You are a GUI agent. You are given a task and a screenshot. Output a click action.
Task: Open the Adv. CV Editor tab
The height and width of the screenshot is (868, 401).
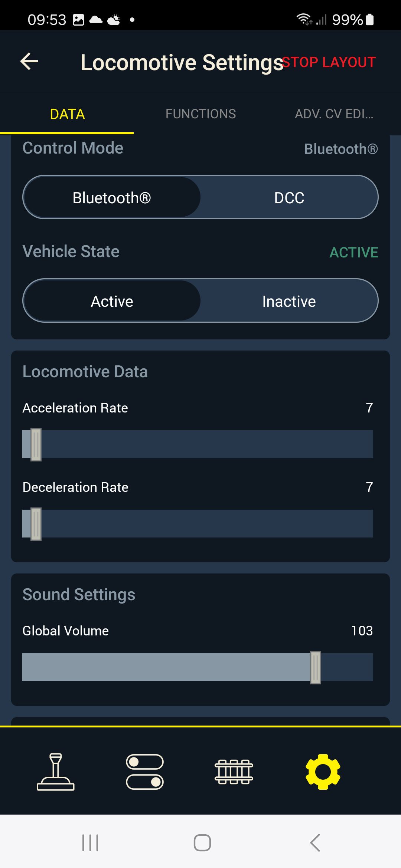334,114
